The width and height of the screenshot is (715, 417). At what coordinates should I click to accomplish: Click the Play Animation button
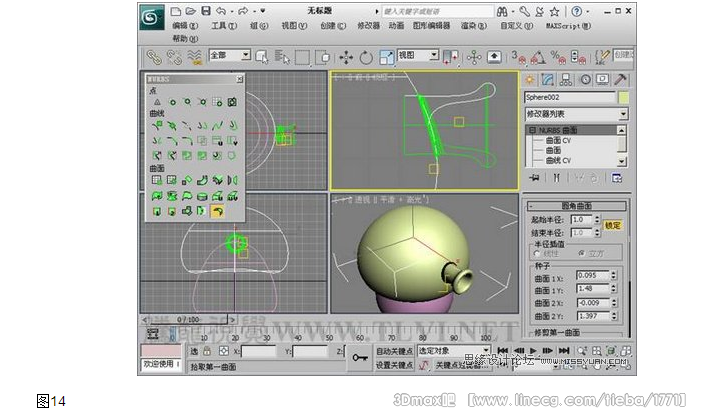pos(533,350)
